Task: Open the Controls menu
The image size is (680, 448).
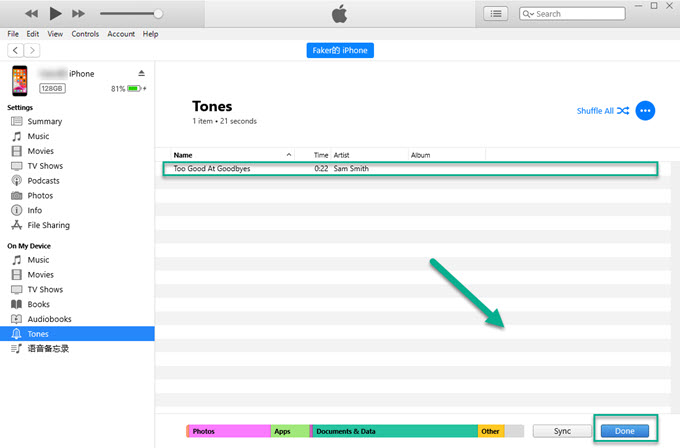Action: pos(85,34)
